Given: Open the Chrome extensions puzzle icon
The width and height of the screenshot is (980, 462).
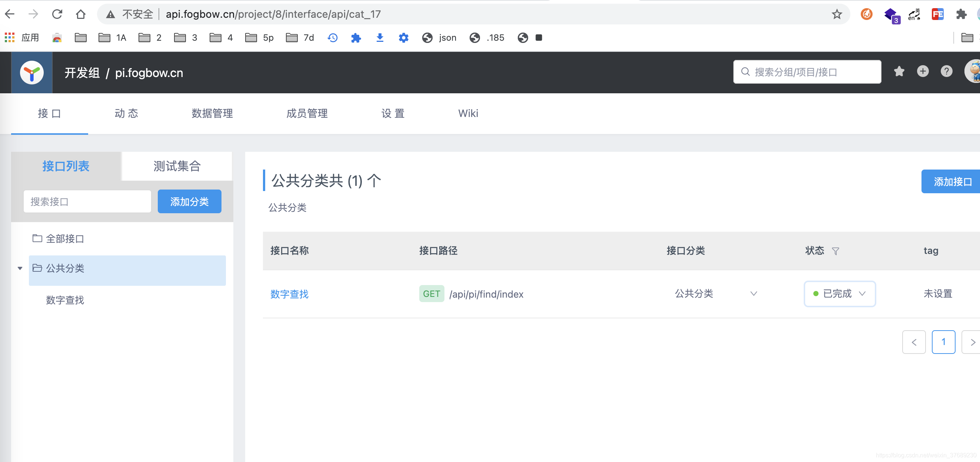Looking at the screenshot, I should click(961, 14).
